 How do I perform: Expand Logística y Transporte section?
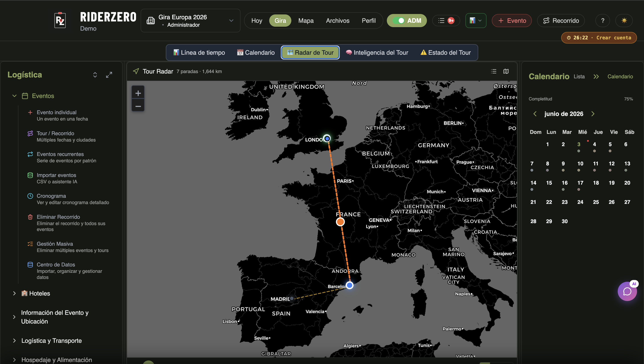pos(14,341)
